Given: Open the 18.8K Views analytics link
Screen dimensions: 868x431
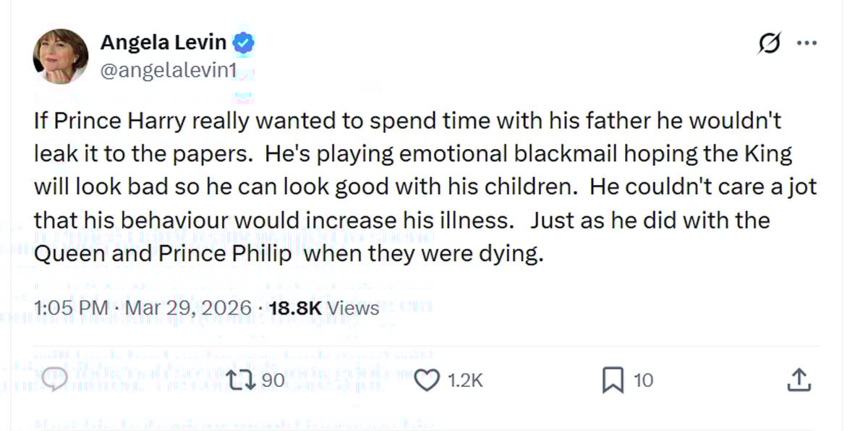Looking at the screenshot, I should click(x=323, y=308).
